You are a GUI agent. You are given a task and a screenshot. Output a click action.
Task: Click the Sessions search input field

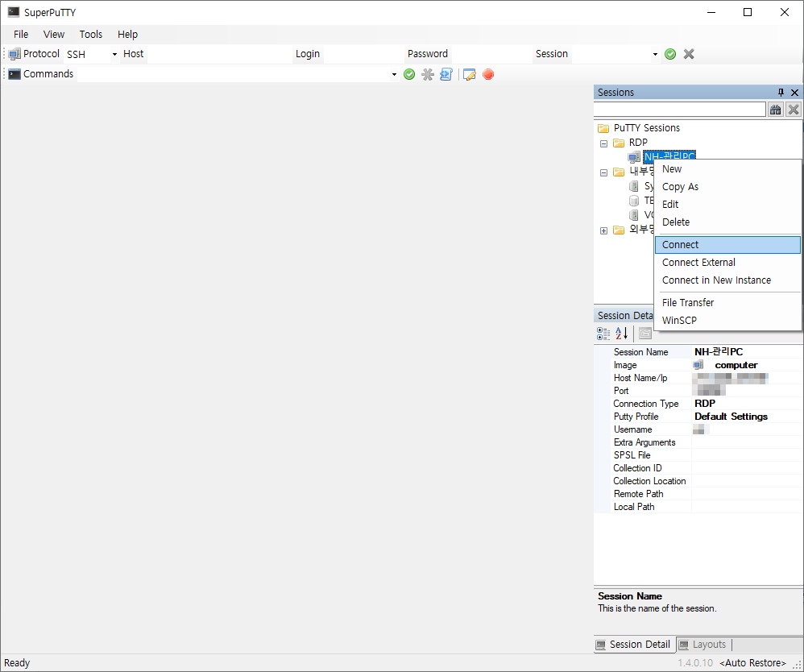point(679,110)
